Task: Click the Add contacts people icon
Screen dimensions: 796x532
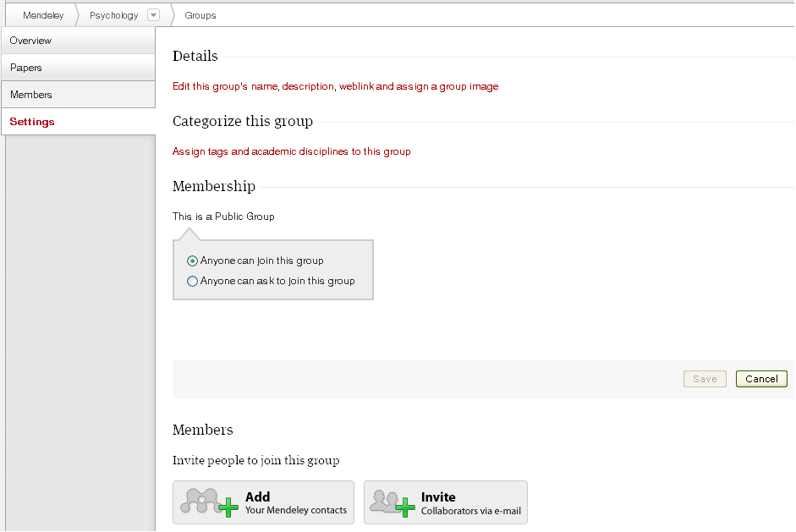Action: pos(208,502)
